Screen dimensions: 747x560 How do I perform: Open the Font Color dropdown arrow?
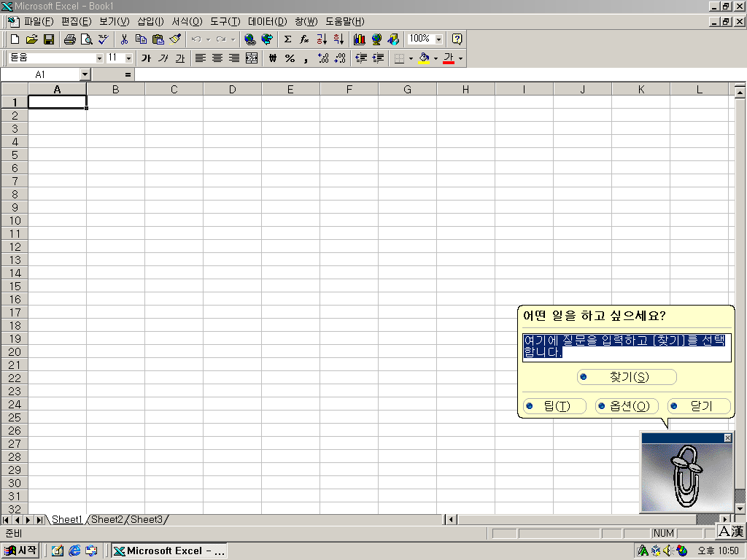click(x=460, y=58)
